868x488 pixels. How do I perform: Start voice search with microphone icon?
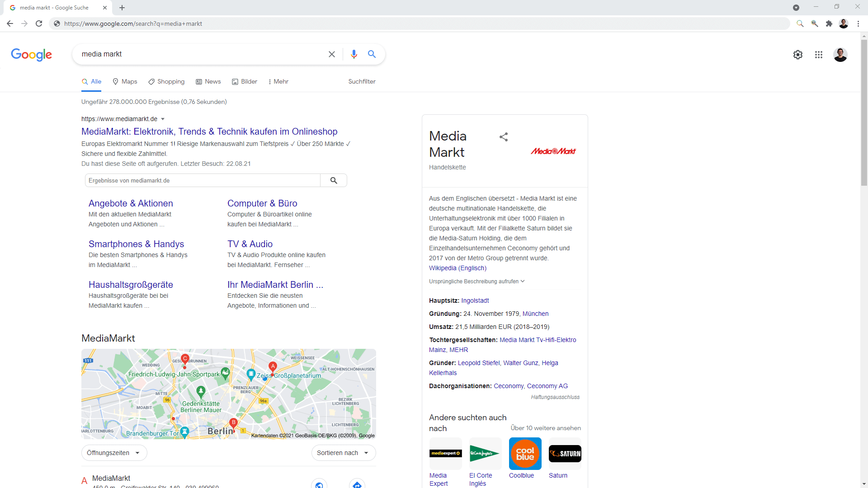pyautogui.click(x=354, y=54)
